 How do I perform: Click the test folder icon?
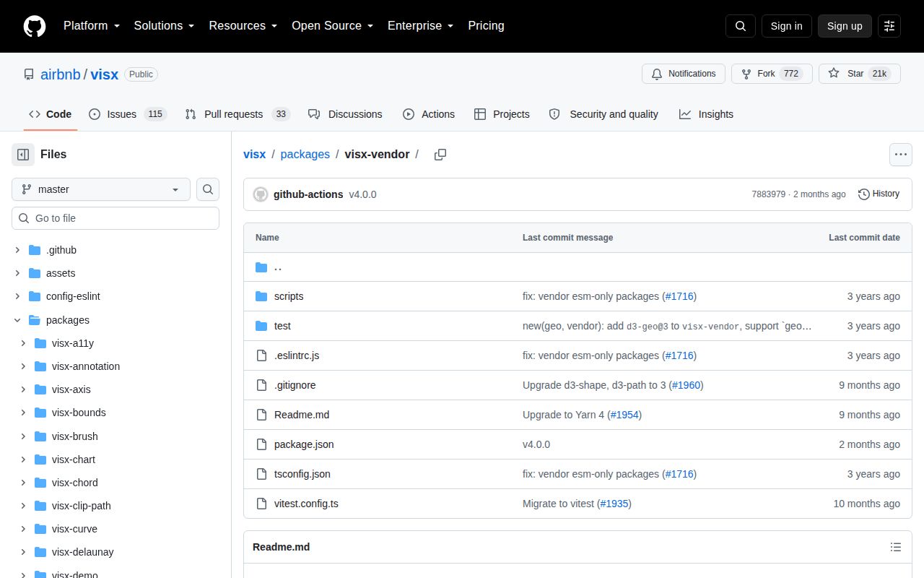pyautogui.click(x=261, y=326)
